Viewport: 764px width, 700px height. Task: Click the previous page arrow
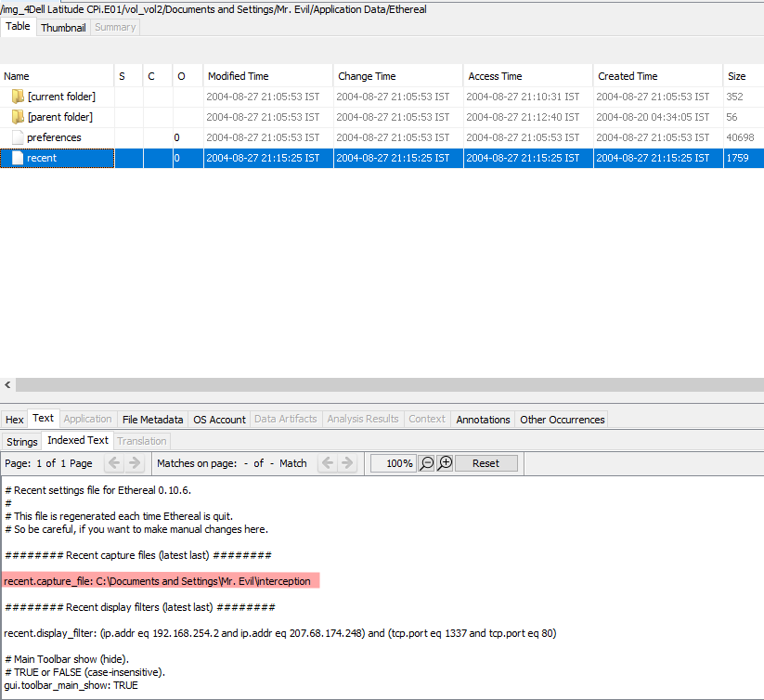pyautogui.click(x=113, y=462)
